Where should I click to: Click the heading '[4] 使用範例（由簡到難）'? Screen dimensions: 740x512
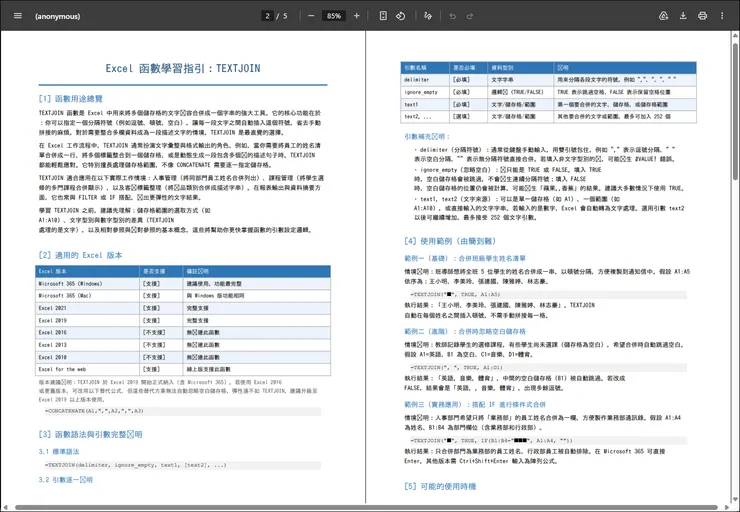(451, 241)
